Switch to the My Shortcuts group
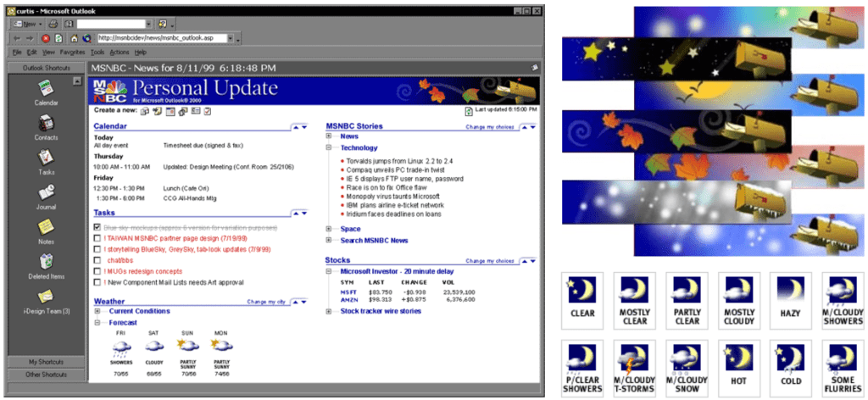The image size is (868, 400). 46,362
